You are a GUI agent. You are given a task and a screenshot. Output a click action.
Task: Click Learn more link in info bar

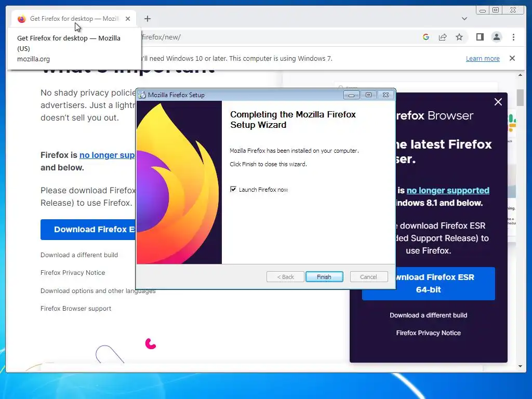tap(483, 58)
